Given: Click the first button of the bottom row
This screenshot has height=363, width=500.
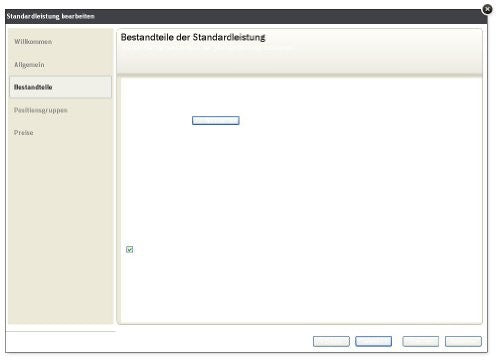Looking at the screenshot, I should 331,341.
